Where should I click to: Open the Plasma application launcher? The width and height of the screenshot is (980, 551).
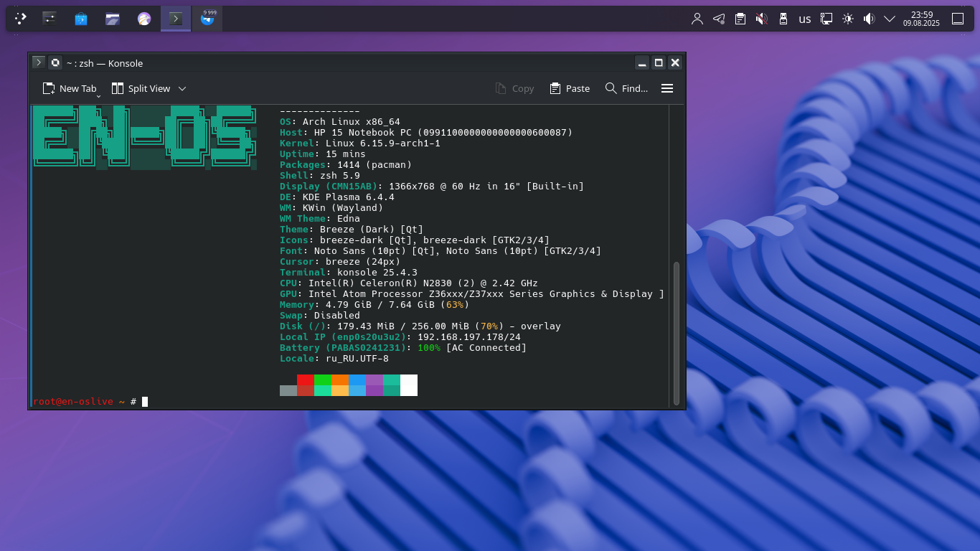(21, 19)
